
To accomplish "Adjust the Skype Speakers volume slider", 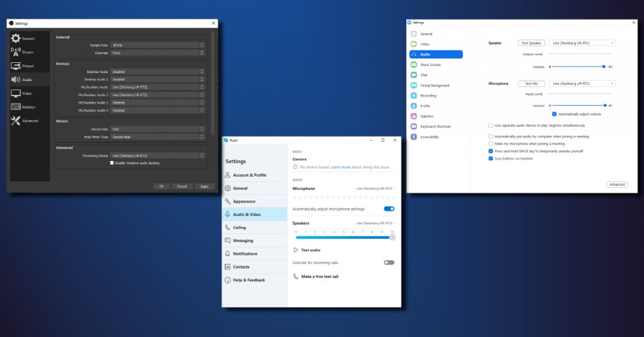I will coord(392,238).
